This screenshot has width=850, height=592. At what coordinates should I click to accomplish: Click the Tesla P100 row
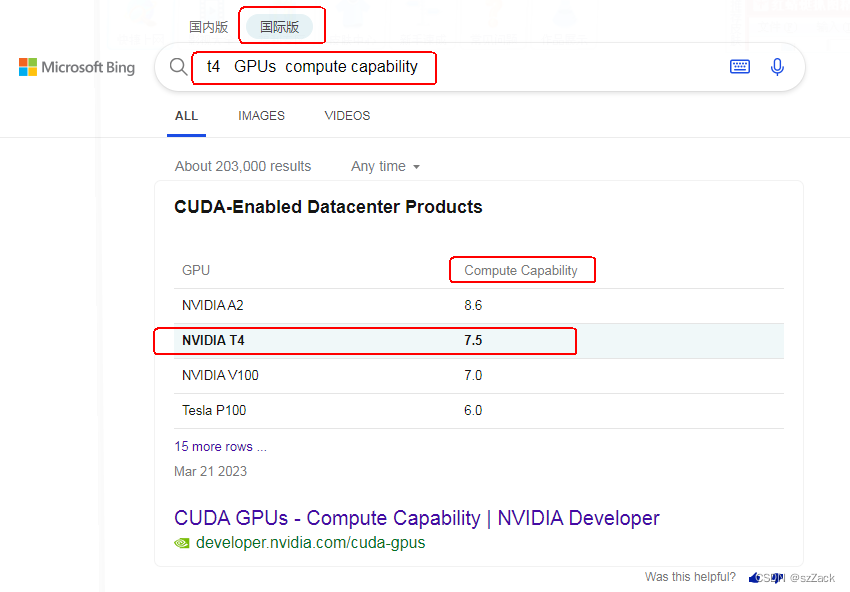click(479, 410)
